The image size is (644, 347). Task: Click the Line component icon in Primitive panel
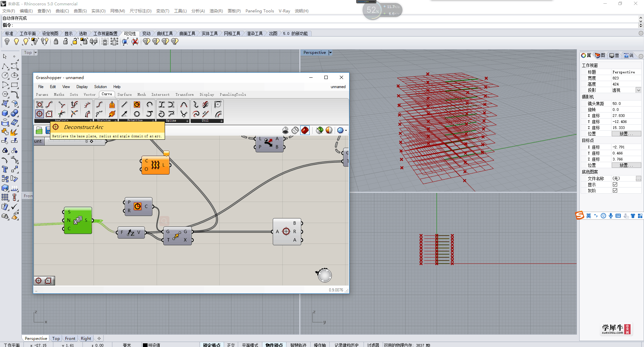pos(124,105)
